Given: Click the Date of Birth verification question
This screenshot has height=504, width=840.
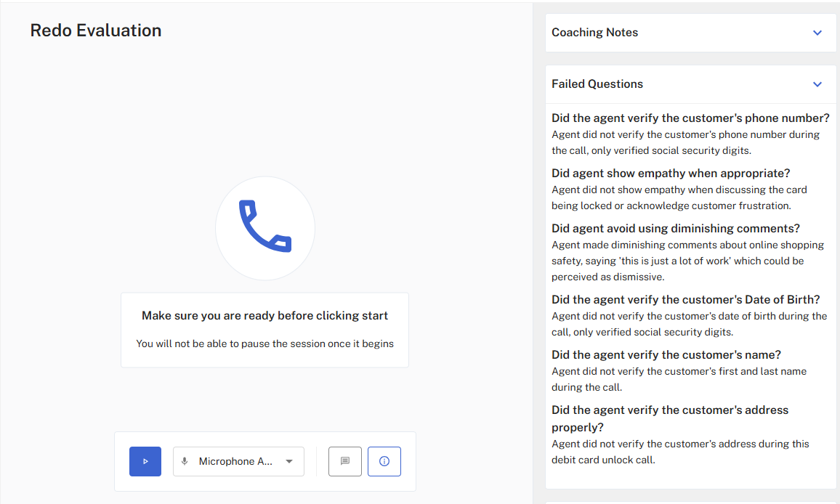Looking at the screenshot, I should [x=685, y=299].
